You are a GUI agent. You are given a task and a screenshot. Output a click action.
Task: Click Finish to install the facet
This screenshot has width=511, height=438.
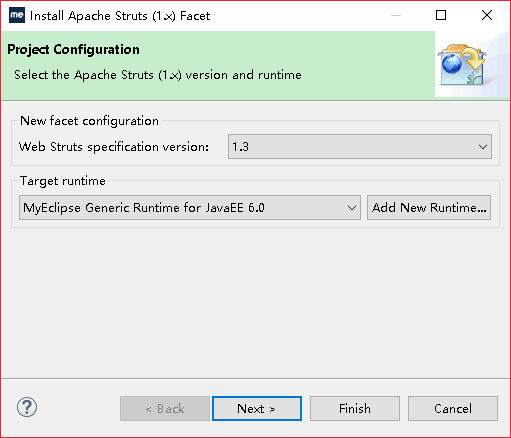click(355, 408)
